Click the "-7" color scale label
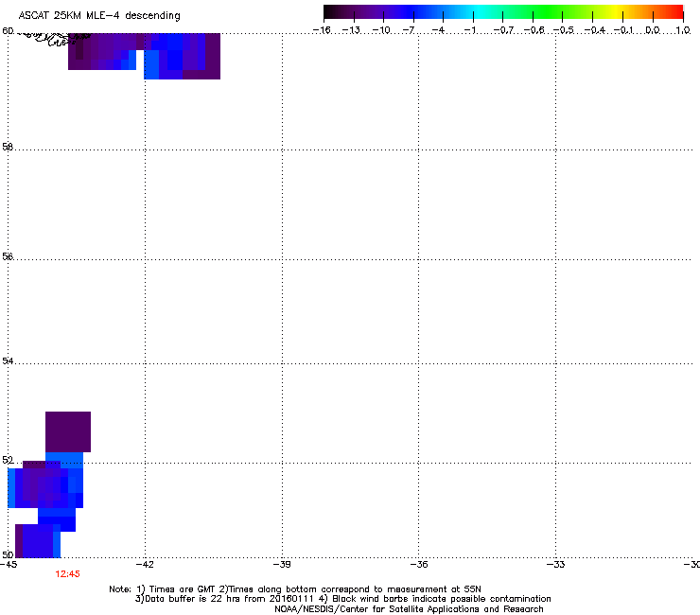700x615 pixels. click(409, 30)
